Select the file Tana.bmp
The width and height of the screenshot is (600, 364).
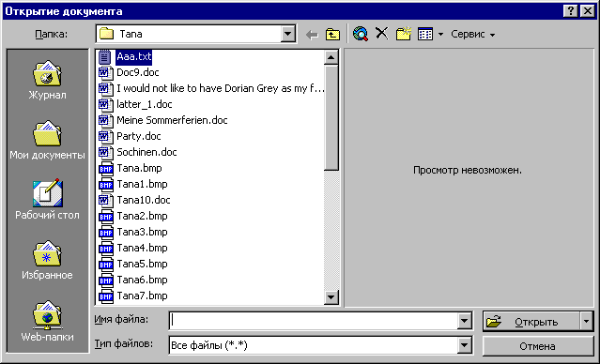pos(139,169)
